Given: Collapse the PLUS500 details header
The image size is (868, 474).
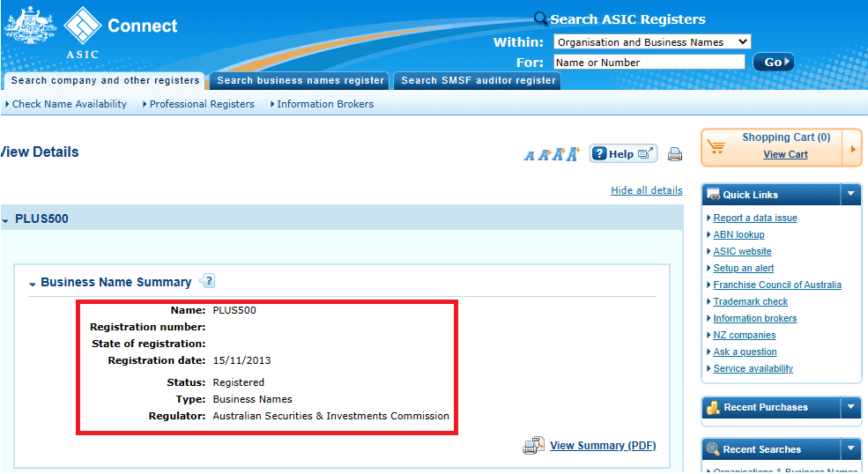Looking at the screenshot, I should tap(5, 220).
